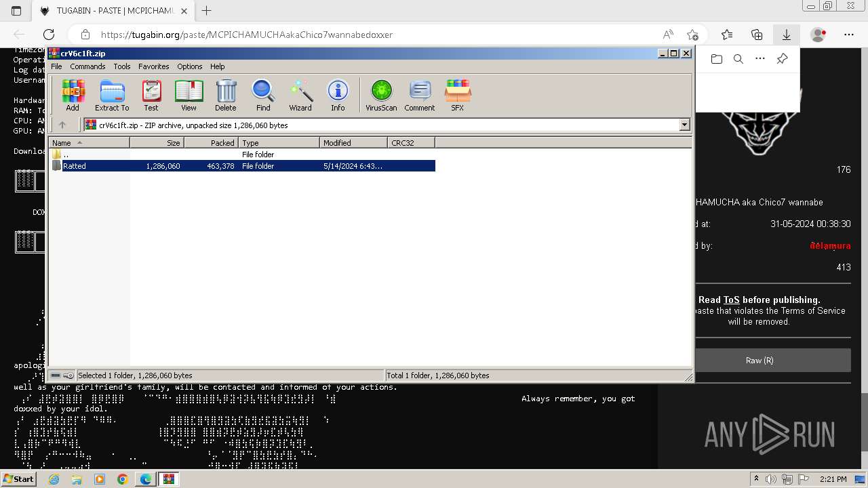Open a new browser tab
Image resolution: width=868 pixels, height=488 pixels.
(x=207, y=11)
